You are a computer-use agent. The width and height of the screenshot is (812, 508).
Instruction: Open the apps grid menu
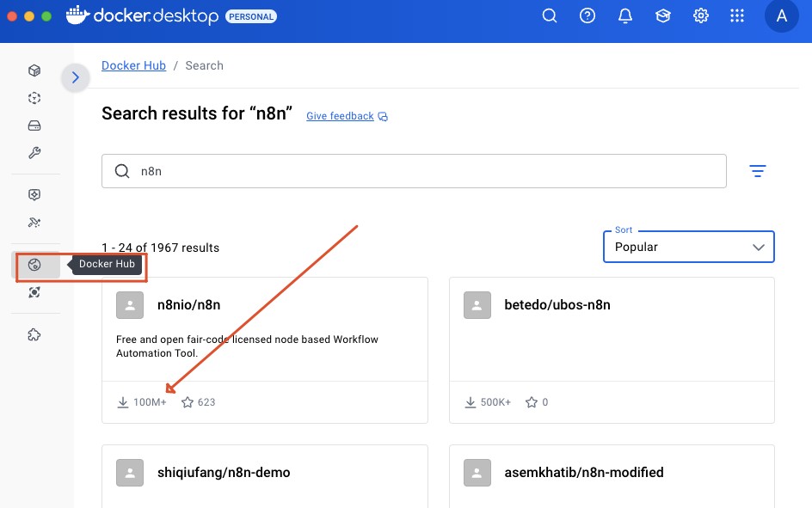tap(737, 15)
